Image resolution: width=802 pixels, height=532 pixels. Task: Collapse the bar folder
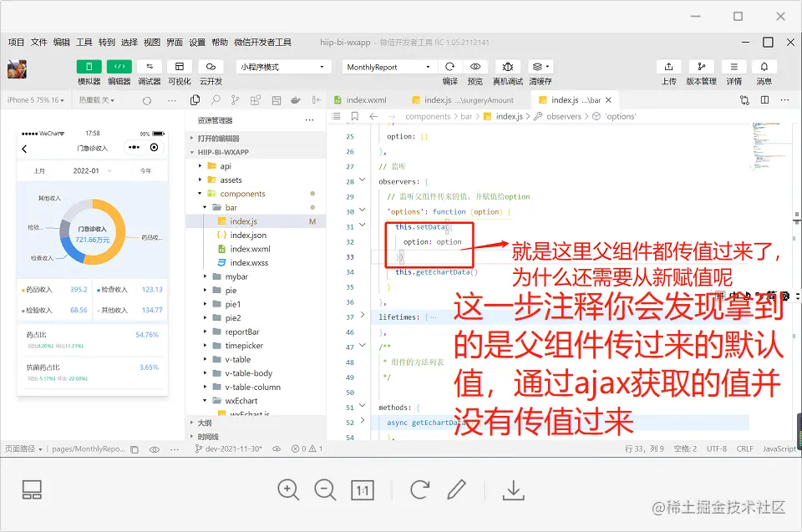point(205,207)
